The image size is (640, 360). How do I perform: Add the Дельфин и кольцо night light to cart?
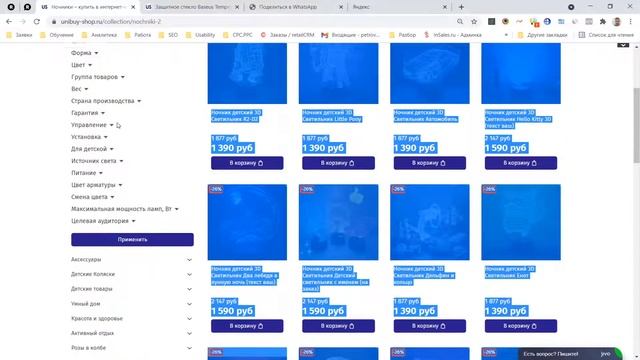pos(430,326)
